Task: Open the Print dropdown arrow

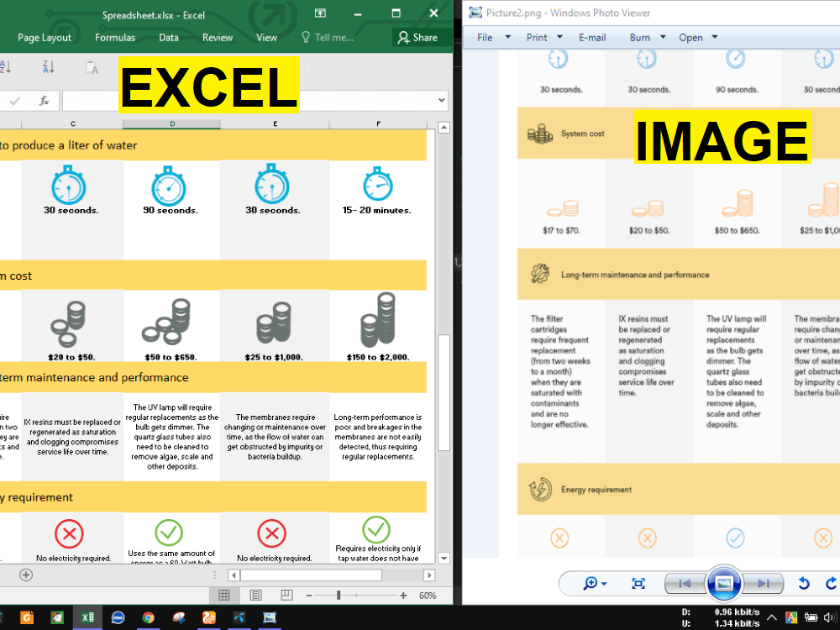Action: pos(558,37)
